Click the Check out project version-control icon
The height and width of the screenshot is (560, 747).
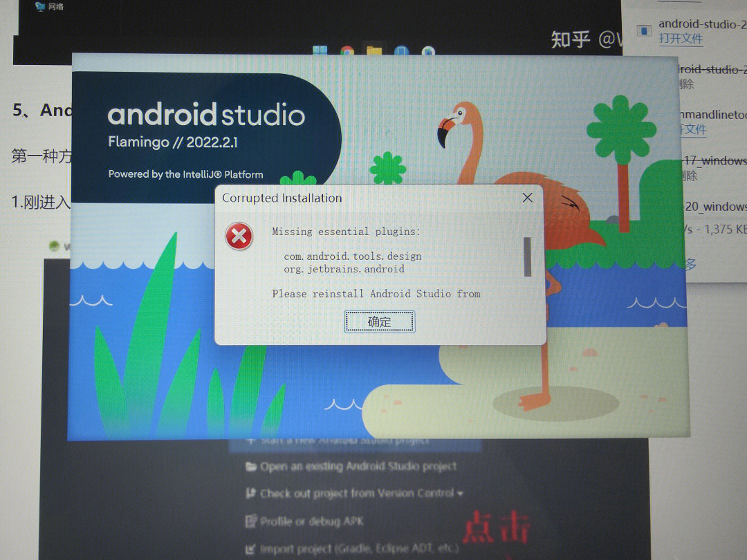click(250, 494)
